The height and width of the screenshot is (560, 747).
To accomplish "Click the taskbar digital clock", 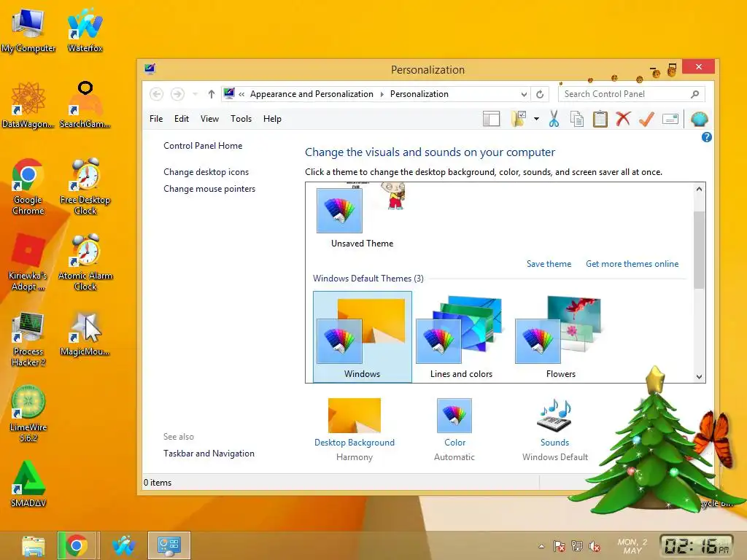I will (696, 545).
